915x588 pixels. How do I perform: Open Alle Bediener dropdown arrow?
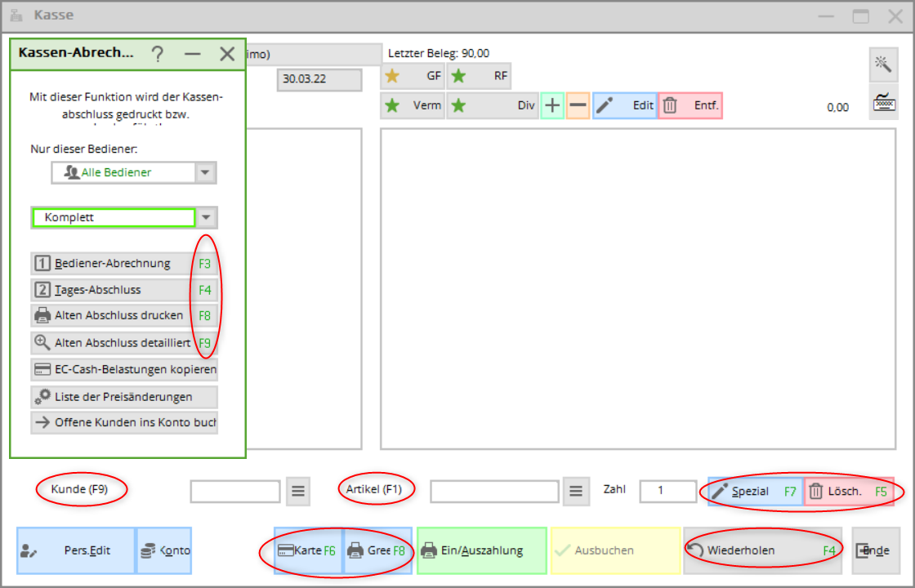[x=205, y=172]
